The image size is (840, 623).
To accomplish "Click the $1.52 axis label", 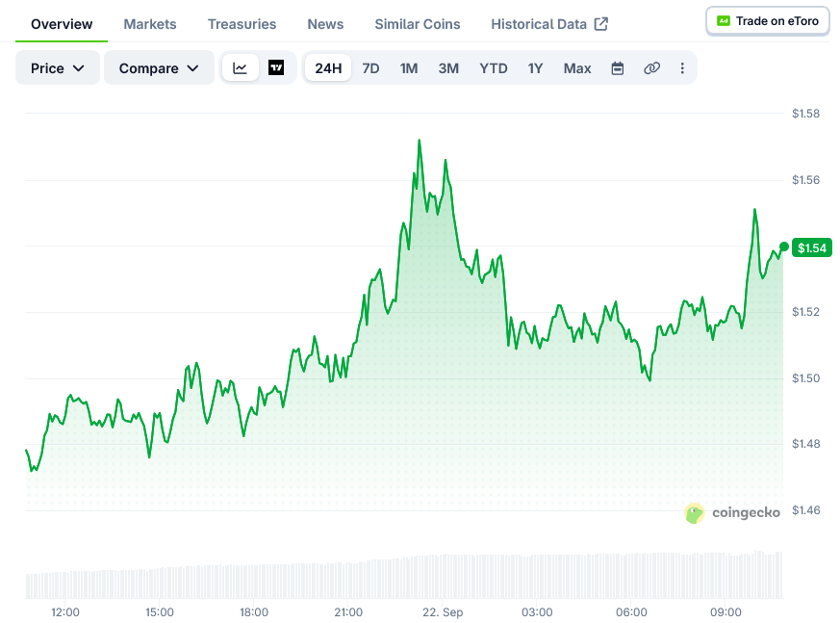I will click(805, 312).
